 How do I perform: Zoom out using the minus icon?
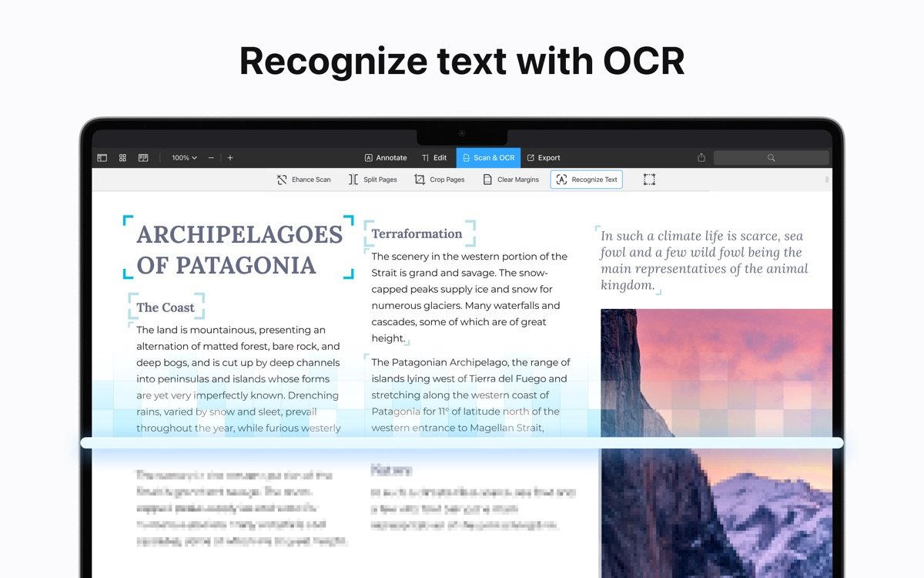tap(210, 157)
